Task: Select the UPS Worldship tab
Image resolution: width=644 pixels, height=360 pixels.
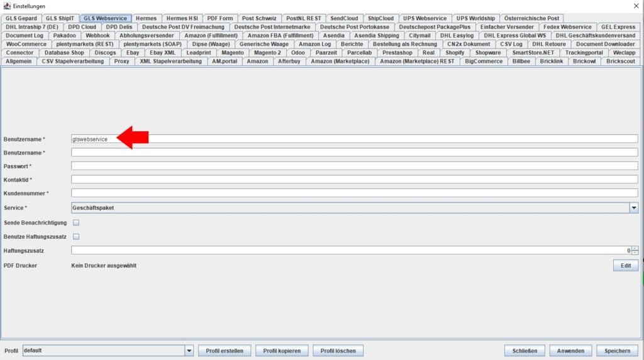Action: [x=475, y=18]
